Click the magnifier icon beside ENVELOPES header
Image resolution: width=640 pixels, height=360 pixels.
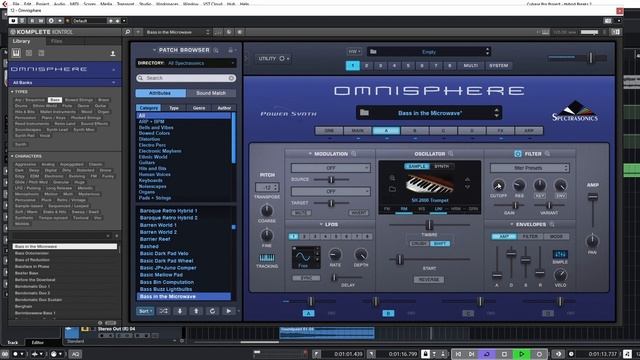tap(552, 224)
